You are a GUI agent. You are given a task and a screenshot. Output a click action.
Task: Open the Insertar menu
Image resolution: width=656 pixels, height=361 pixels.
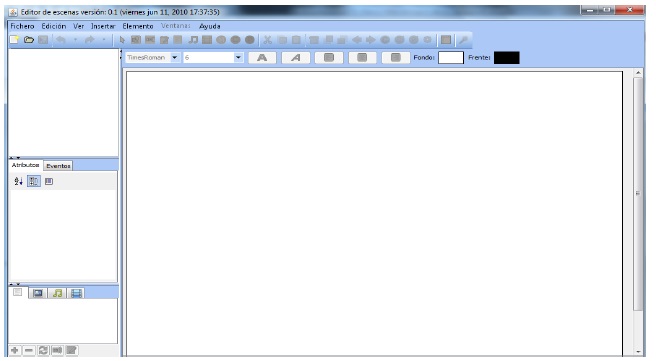click(103, 26)
